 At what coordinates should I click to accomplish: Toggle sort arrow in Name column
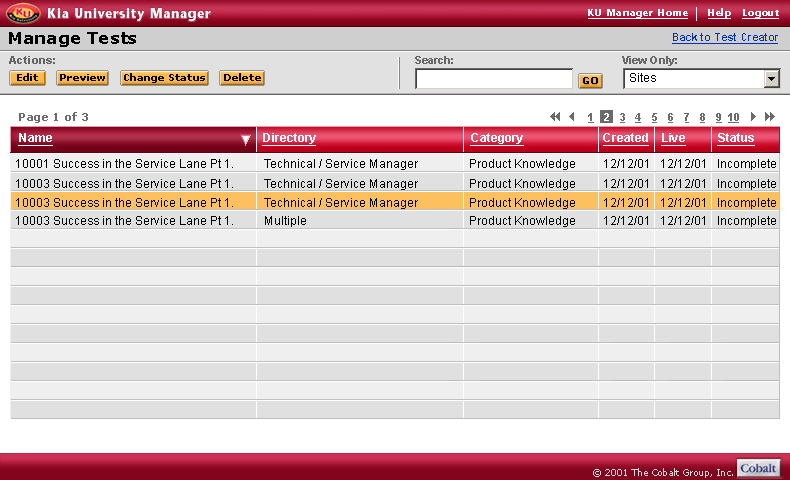pos(246,139)
